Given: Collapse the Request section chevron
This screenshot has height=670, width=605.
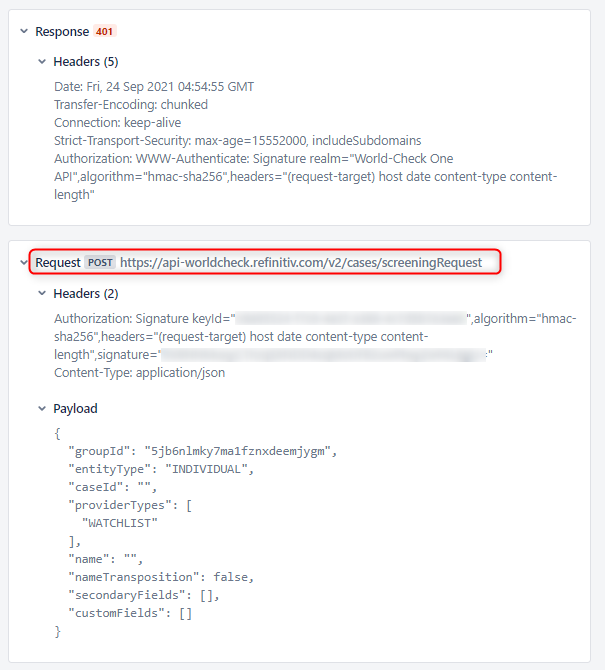Looking at the screenshot, I should 24,262.
